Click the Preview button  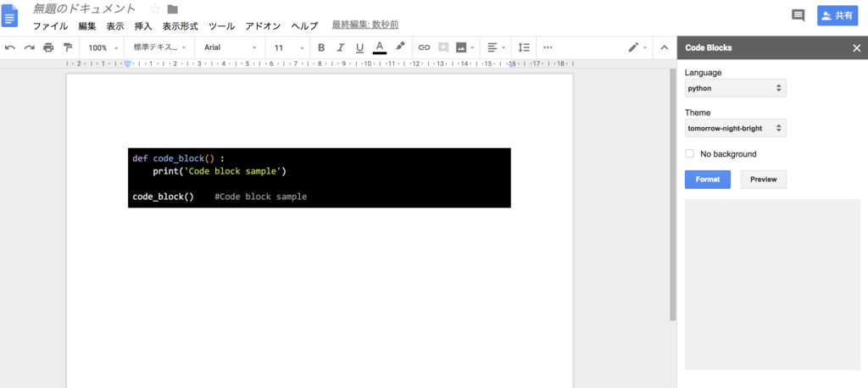pyautogui.click(x=764, y=180)
